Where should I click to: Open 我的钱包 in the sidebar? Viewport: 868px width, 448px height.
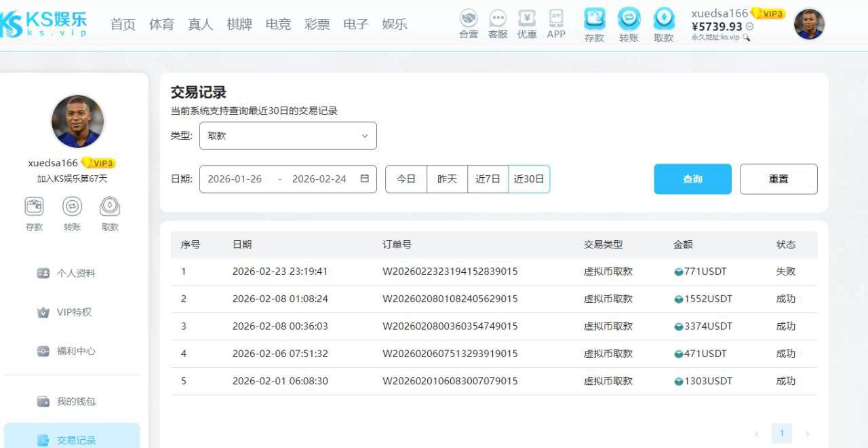tap(75, 401)
